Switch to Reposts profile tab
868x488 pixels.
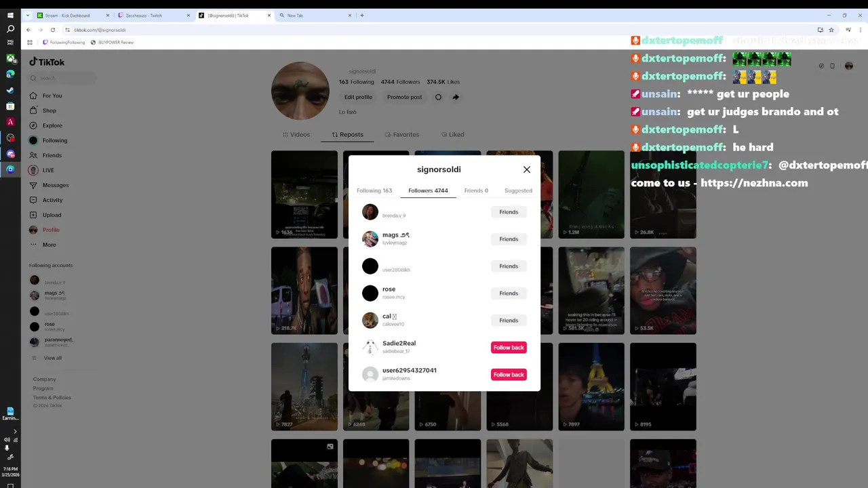pyautogui.click(x=348, y=134)
